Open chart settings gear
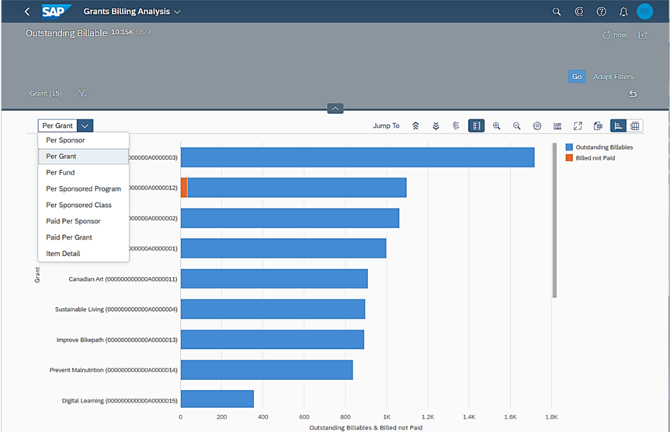The width and height of the screenshot is (672, 432). pyautogui.click(x=537, y=126)
